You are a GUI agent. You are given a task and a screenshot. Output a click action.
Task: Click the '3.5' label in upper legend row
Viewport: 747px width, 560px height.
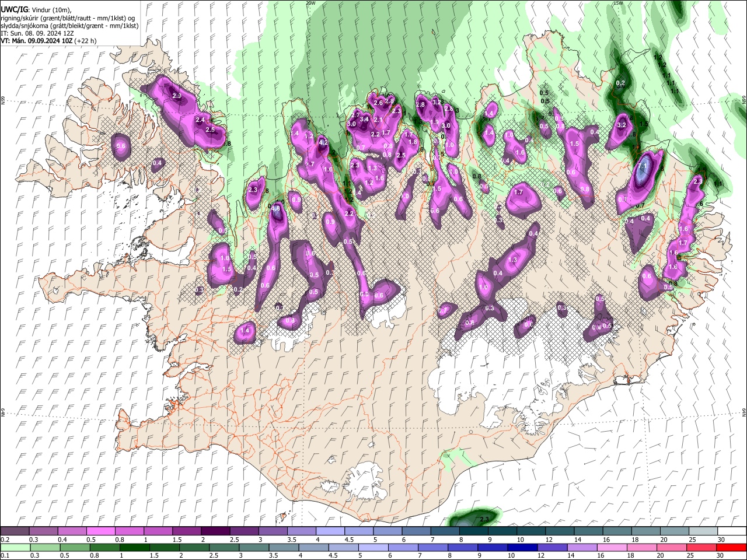[292, 540]
